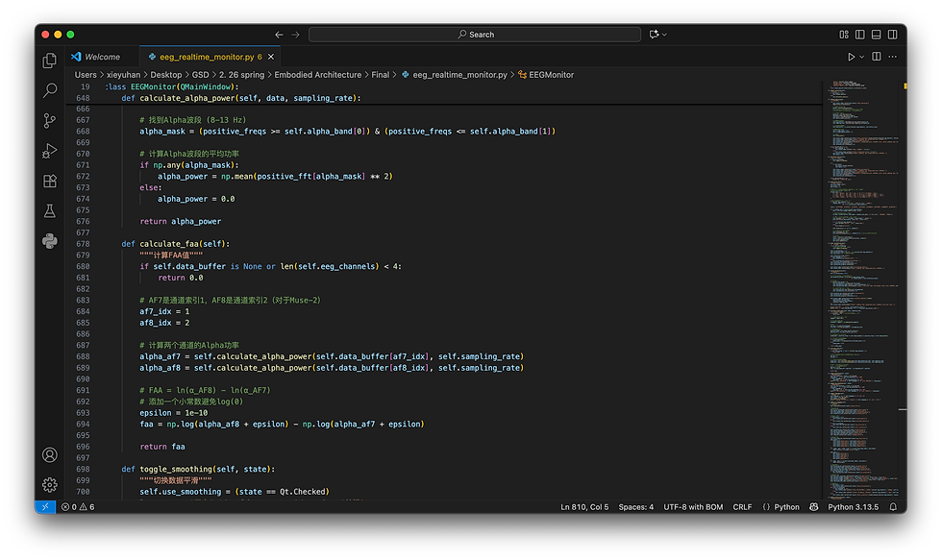Image resolution: width=942 pixels, height=560 pixels.
Task: Open the 2. 26 spring breadcrumb segment
Action: pyautogui.click(x=241, y=74)
